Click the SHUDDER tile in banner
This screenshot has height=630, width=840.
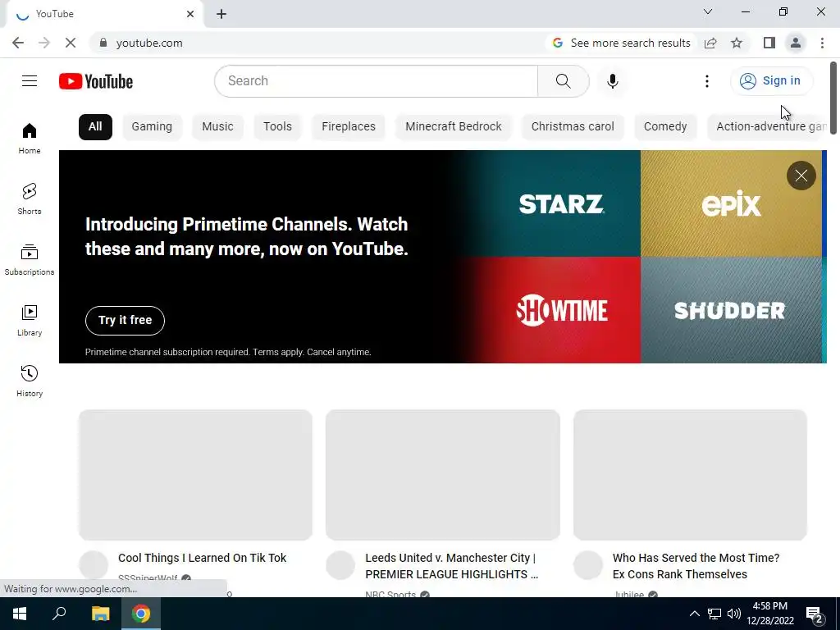pyautogui.click(x=731, y=310)
